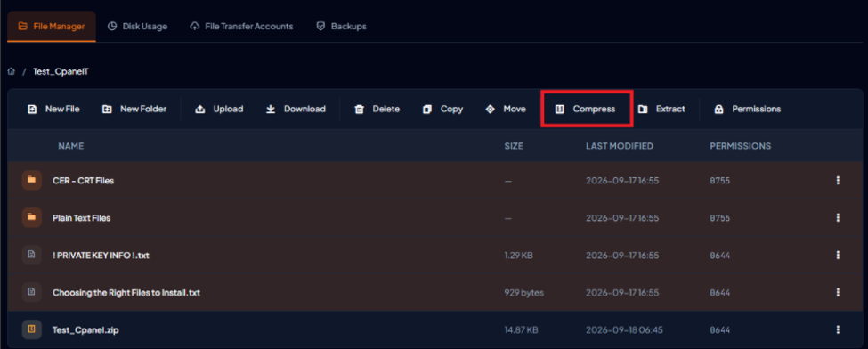Image resolution: width=868 pixels, height=349 pixels.
Task: Open the File Manager tab
Action: (52, 27)
